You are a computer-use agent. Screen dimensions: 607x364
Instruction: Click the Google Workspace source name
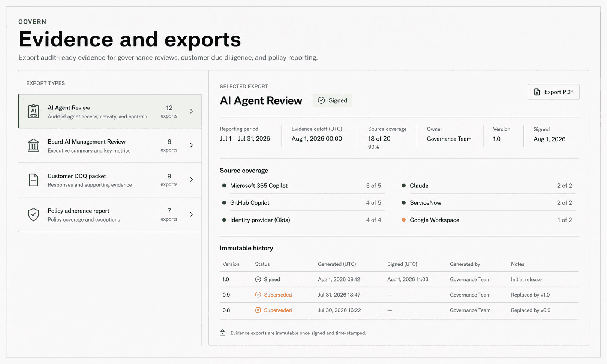click(435, 220)
